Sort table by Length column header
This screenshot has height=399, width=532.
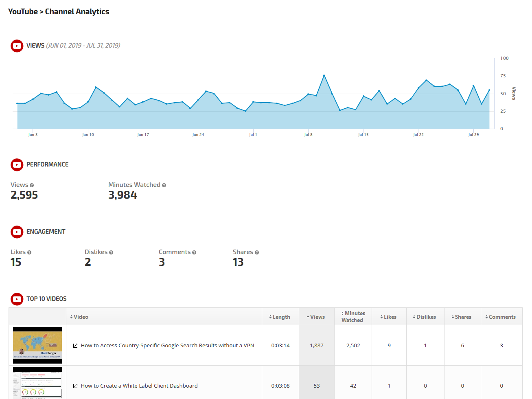(280, 317)
